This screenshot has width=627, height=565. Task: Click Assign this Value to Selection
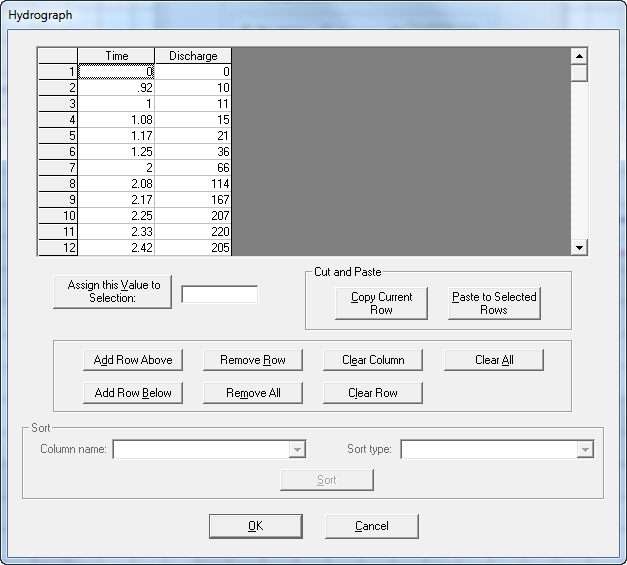(113, 291)
